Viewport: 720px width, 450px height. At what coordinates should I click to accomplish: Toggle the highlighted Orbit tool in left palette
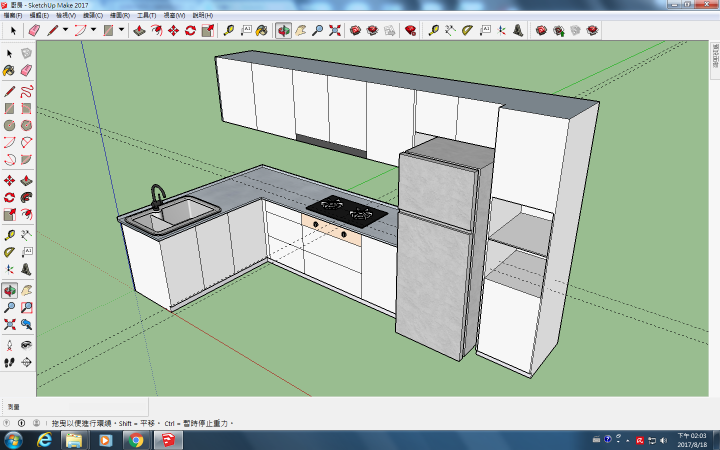10,291
